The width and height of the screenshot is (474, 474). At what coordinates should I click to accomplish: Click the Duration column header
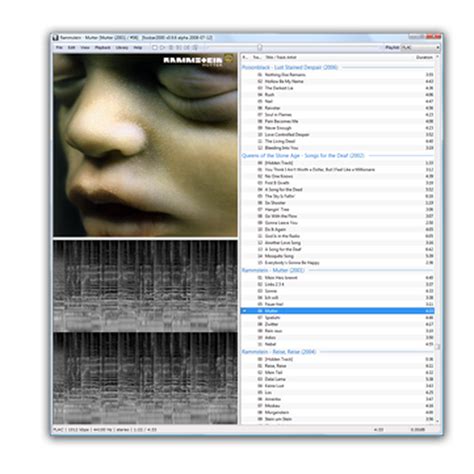point(424,57)
